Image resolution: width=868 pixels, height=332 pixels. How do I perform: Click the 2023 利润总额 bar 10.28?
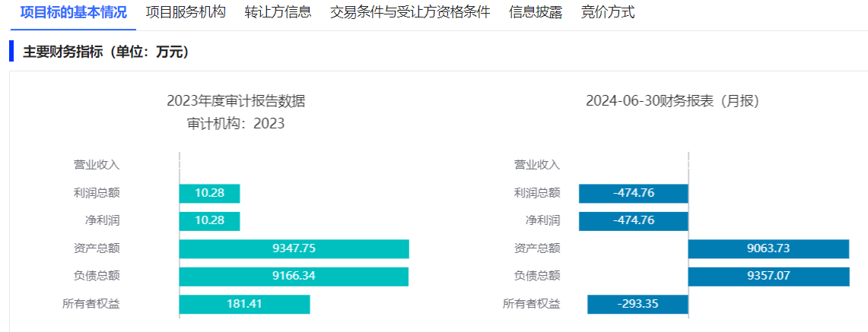209,193
